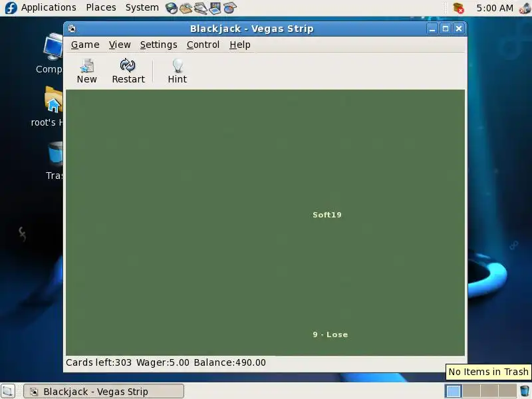Close the Blackjack - Vegas Strip window
This screenshot has width=532, height=399.
click(459, 29)
